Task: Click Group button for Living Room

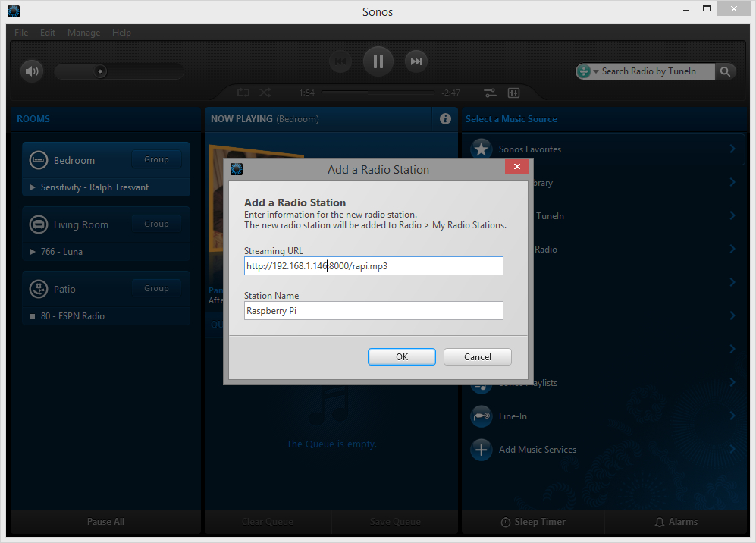Action: coord(156,224)
